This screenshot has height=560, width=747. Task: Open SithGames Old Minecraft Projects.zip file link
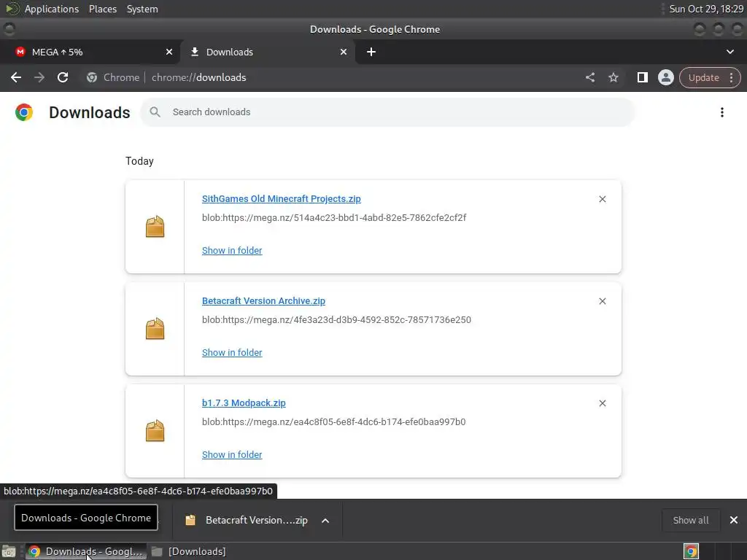click(281, 199)
